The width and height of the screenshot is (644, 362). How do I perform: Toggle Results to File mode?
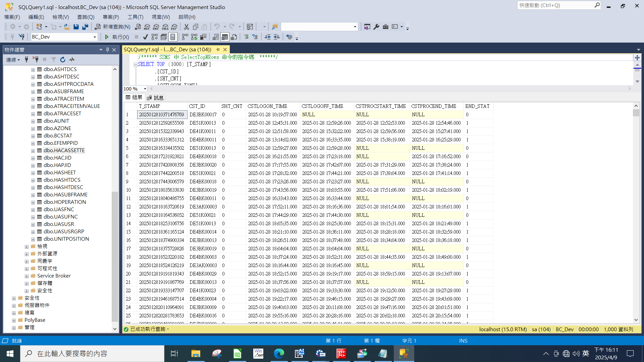tap(234, 37)
